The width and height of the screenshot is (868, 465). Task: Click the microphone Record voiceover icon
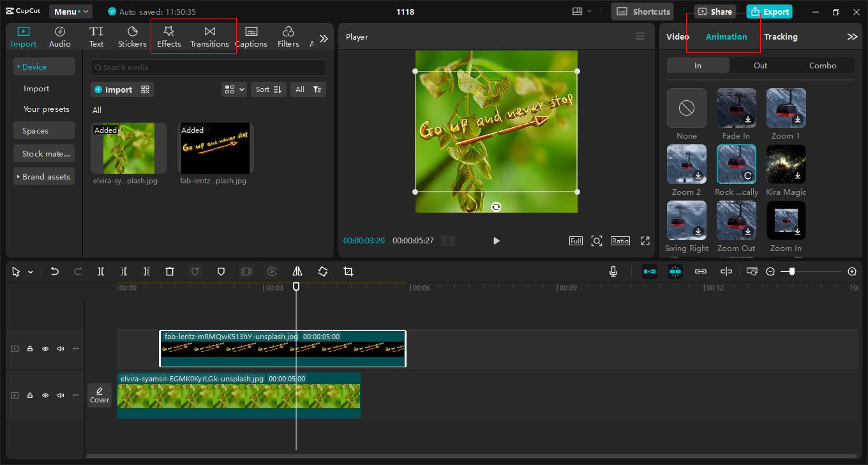click(613, 271)
